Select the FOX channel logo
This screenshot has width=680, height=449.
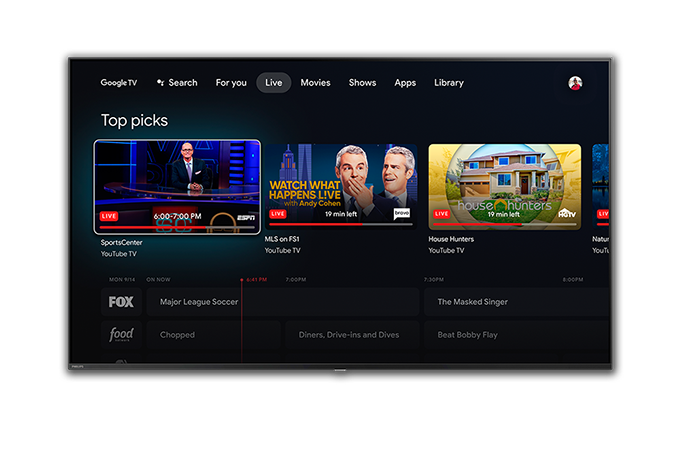pyautogui.click(x=121, y=302)
